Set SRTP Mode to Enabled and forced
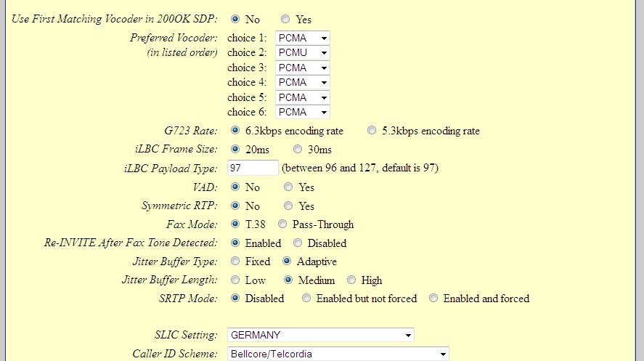644x361 pixels. click(x=433, y=298)
